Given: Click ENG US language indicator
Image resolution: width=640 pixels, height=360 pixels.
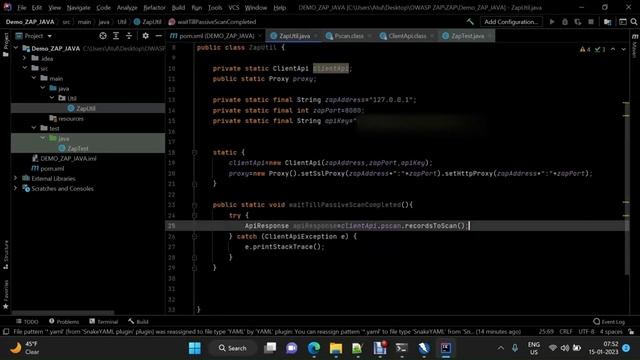Looking at the screenshot, I should coord(533,348).
